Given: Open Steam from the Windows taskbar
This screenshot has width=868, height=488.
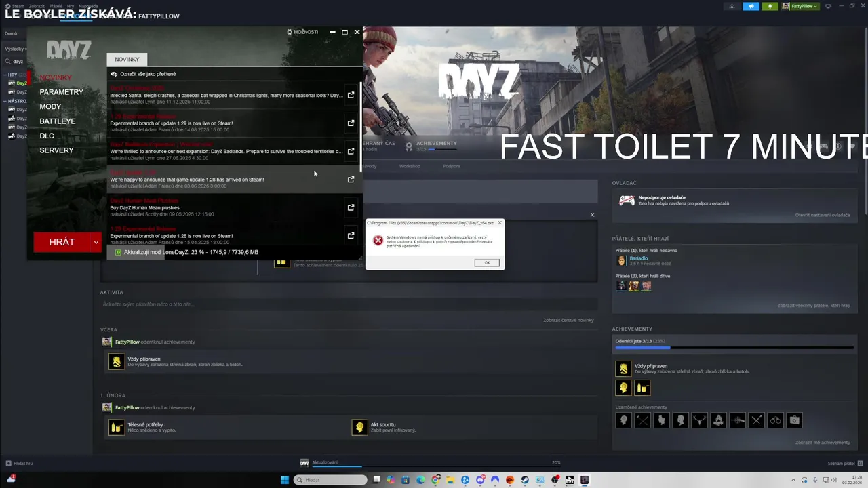Looking at the screenshot, I should click(x=525, y=480).
